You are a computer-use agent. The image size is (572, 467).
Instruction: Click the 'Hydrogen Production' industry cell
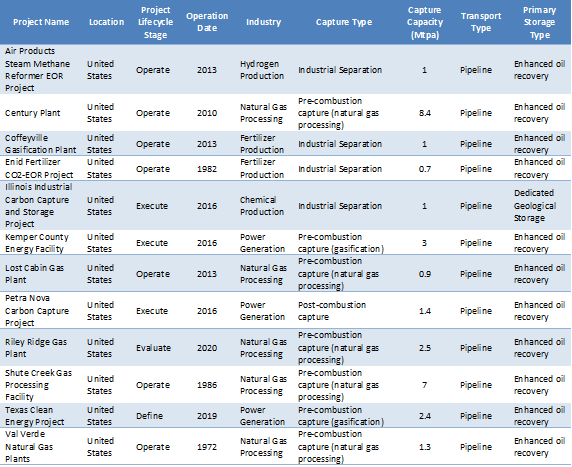tap(262, 70)
